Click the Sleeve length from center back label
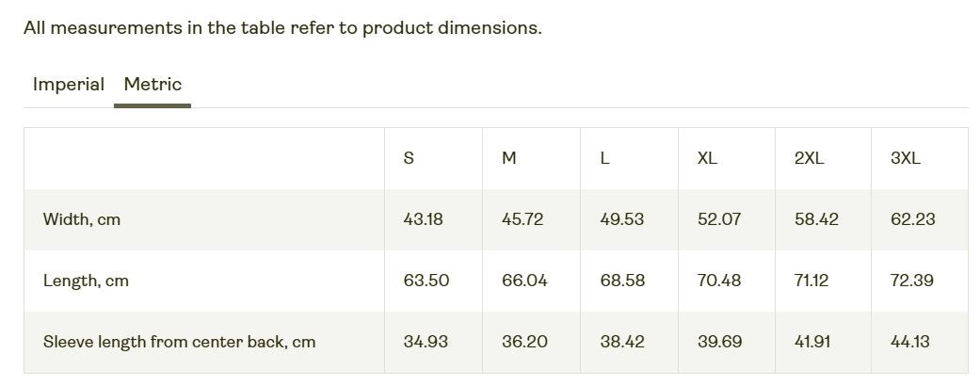 [x=179, y=342]
